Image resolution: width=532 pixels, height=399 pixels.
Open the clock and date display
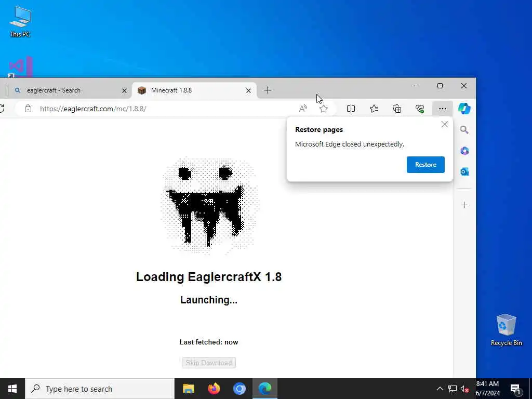pyautogui.click(x=487, y=389)
